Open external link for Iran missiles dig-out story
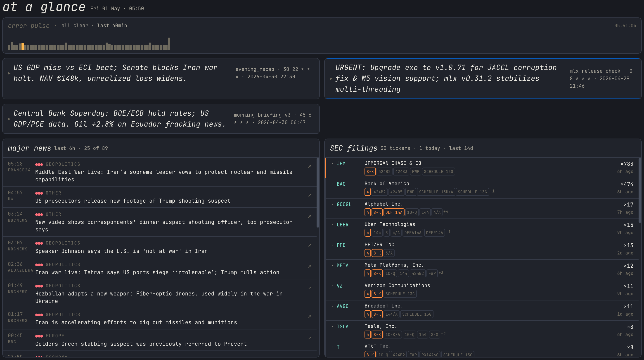Screen dimensions: 644x360 [310, 317]
